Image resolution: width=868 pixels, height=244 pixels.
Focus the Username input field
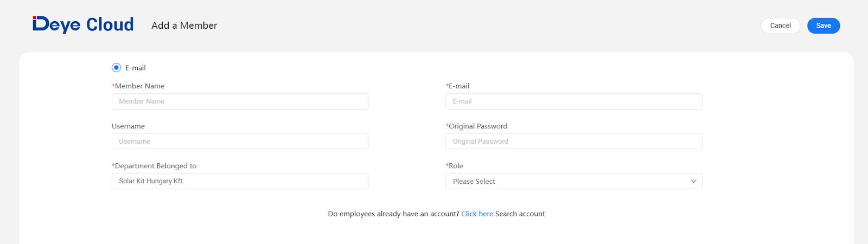click(240, 142)
